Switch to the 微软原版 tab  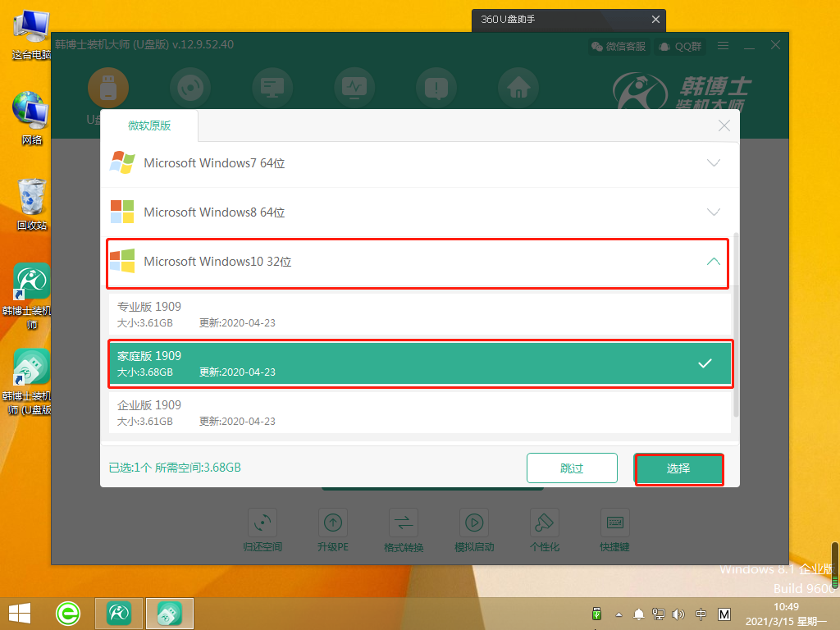pos(149,126)
